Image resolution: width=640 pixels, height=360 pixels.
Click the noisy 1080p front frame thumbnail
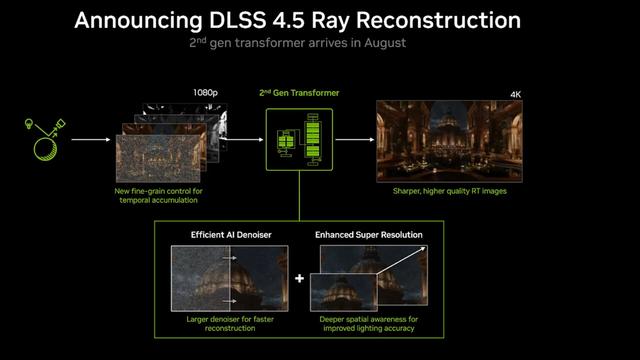pyautogui.click(x=158, y=159)
